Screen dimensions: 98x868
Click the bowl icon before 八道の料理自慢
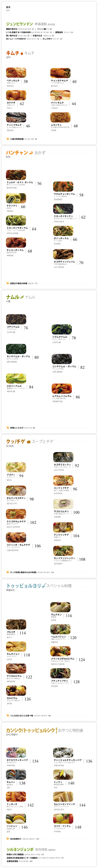click(8, 139)
